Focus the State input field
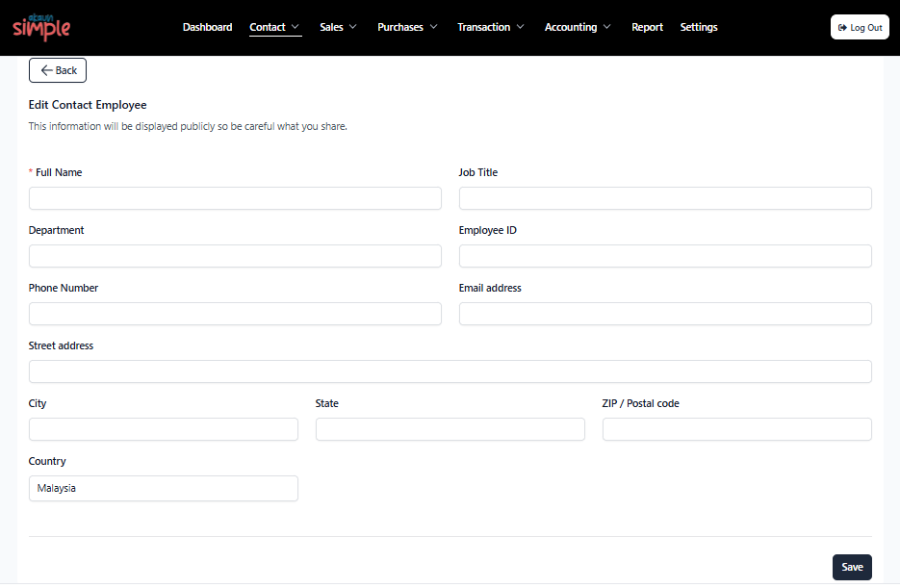 click(x=450, y=429)
